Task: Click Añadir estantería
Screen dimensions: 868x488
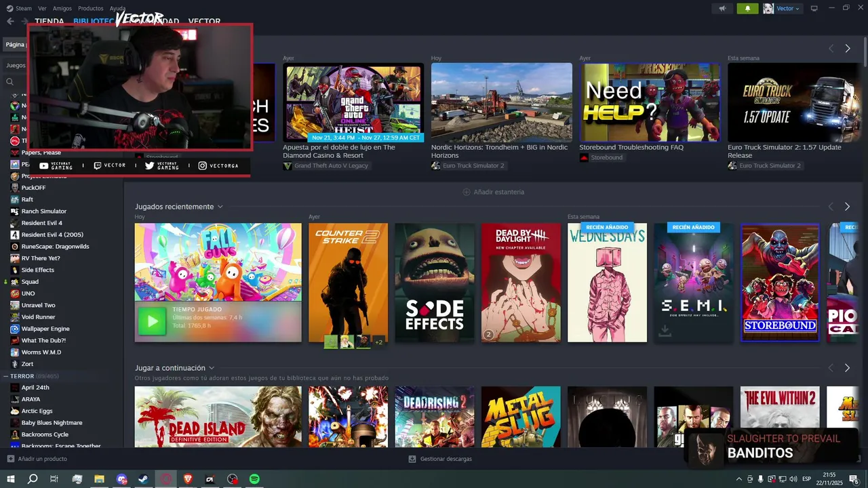Action: 493,192
